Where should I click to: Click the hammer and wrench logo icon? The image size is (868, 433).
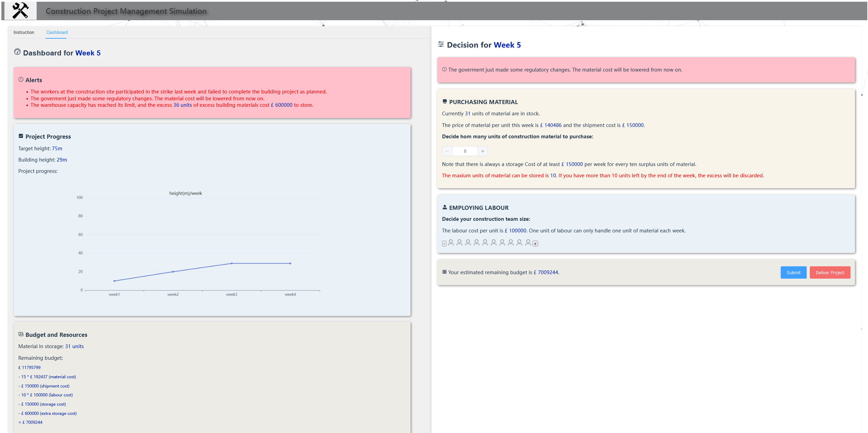(20, 11)
